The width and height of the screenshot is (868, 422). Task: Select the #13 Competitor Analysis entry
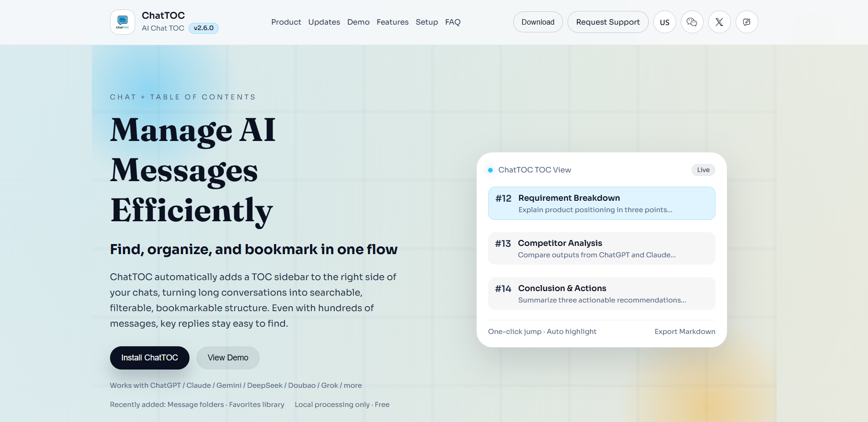[x=602, y=249]
